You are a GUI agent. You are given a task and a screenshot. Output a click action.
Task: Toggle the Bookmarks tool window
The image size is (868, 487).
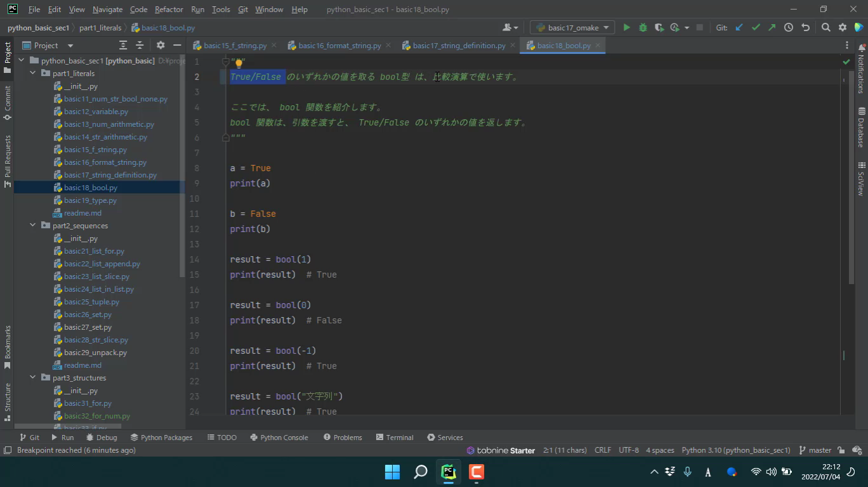click(x=8, y=346)
